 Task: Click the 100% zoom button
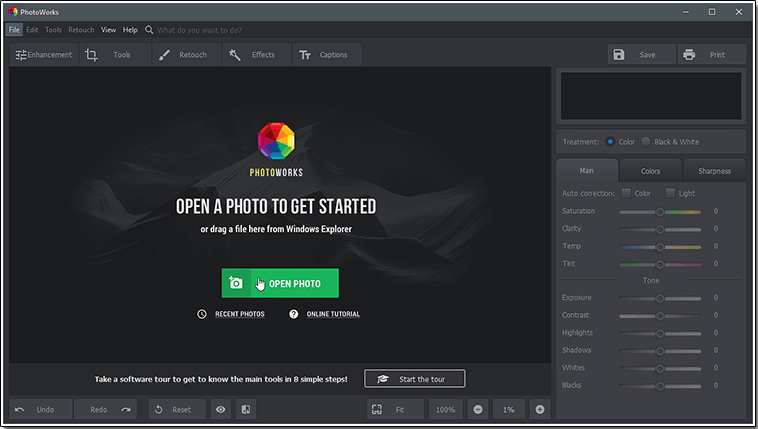coord(445,410)
